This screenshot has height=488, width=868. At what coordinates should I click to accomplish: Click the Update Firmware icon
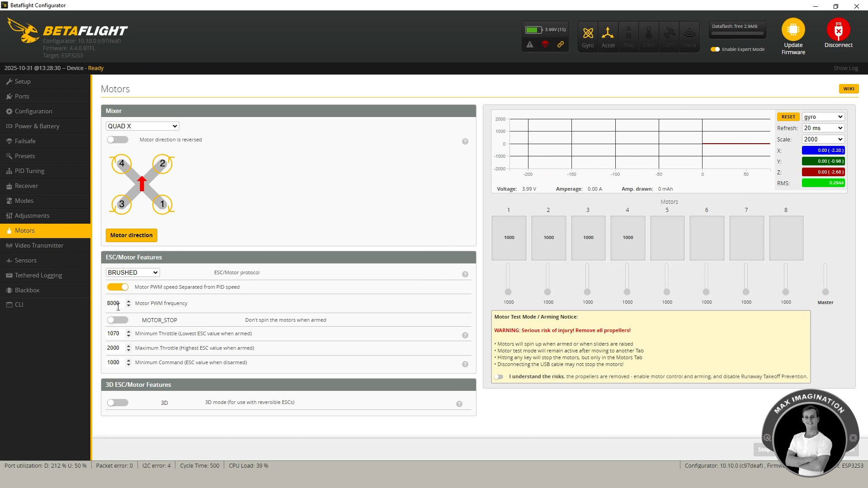point(793,30)
